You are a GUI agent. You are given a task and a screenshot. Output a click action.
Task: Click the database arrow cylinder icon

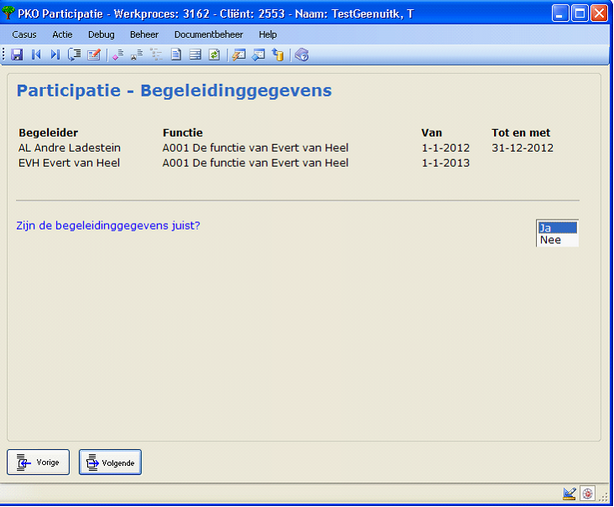(278, 55)
